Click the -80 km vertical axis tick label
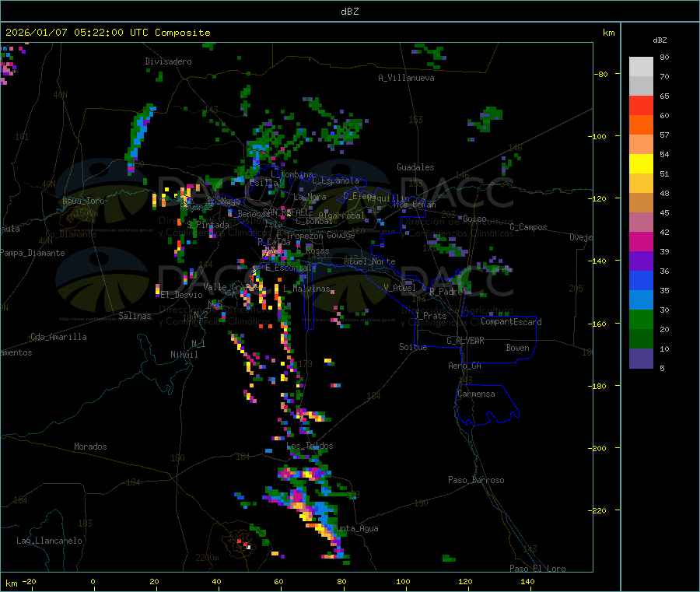This screenshot has height=592, width=700. (600, 74)
